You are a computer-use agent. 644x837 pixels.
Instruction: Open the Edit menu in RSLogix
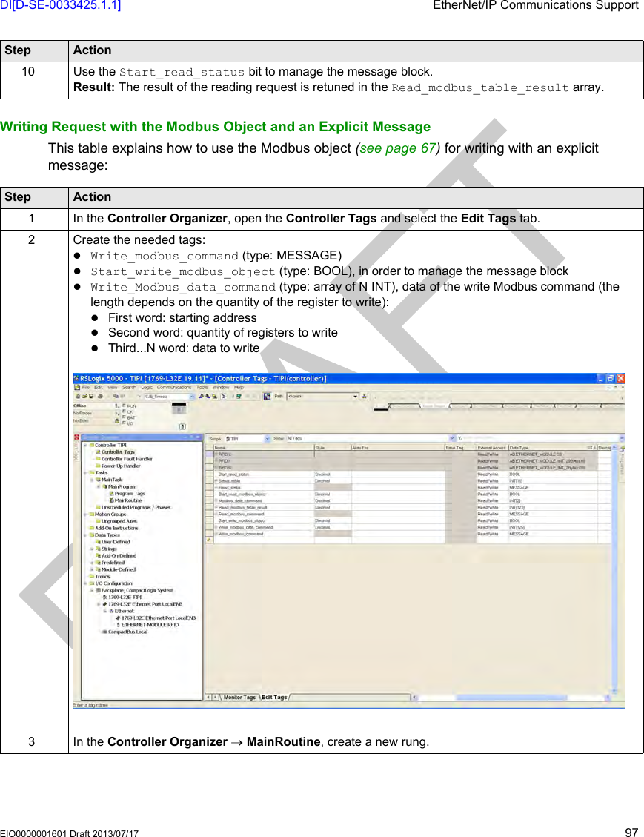(x=99, y=388)
